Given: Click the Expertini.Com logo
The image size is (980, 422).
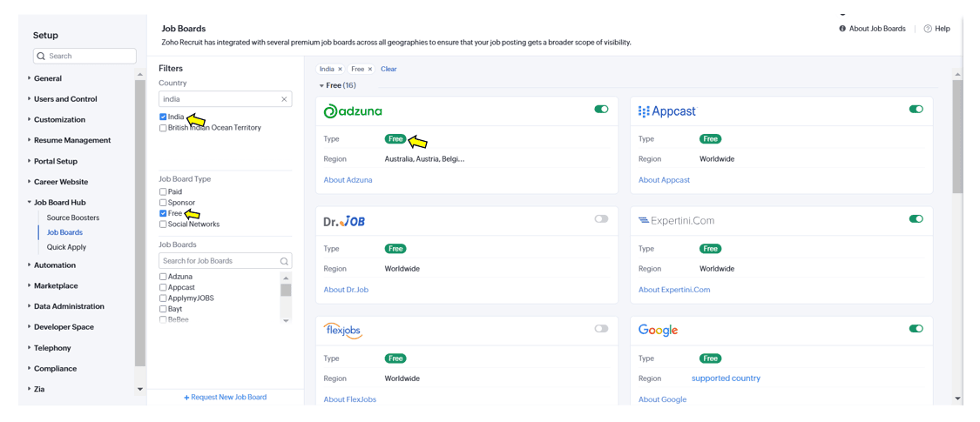Looking at the screenshot, I should (676, 220).
